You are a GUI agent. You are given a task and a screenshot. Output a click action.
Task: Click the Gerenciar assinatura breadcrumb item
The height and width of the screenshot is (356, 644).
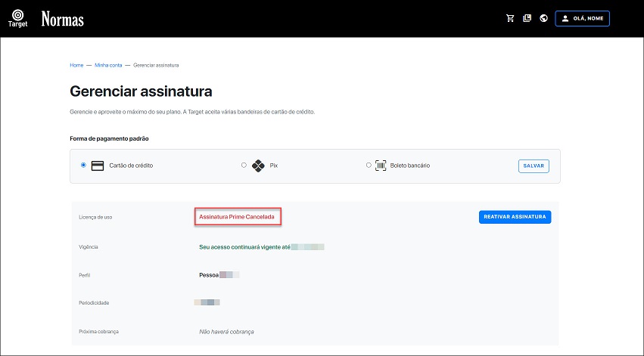156,65
